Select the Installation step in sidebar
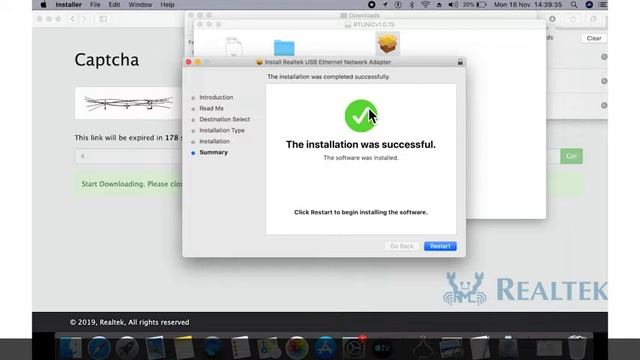 pos(214,141)
